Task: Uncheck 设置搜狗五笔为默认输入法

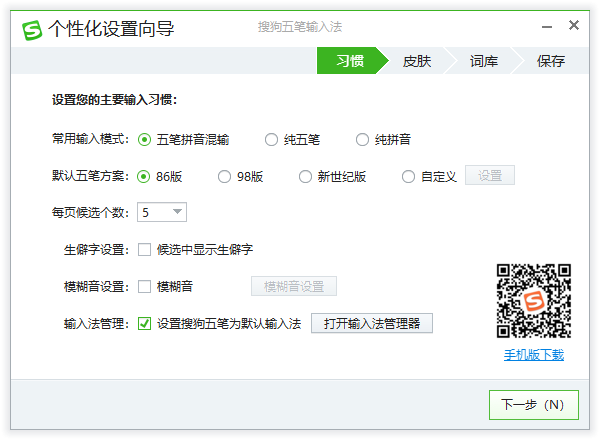Action: 144,324
